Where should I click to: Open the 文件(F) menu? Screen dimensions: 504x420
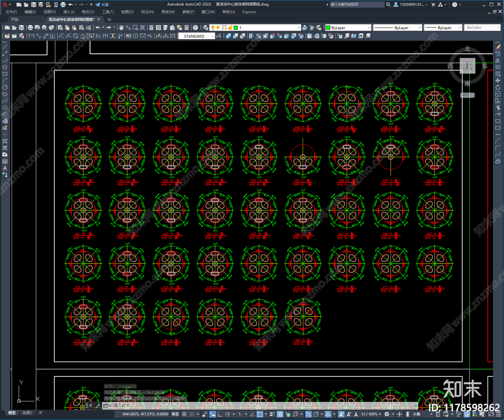pyautogui.click(x=11, y=12)
